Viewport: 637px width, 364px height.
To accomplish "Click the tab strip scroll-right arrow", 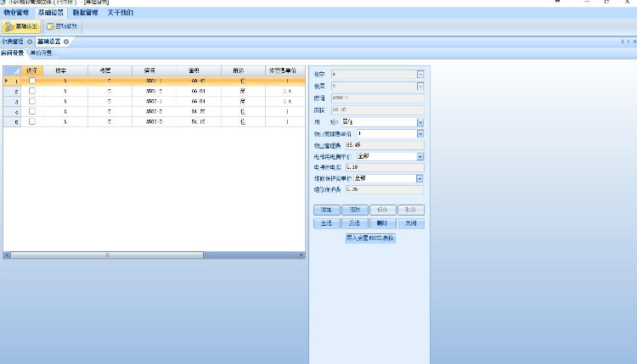I will (628, 42).
